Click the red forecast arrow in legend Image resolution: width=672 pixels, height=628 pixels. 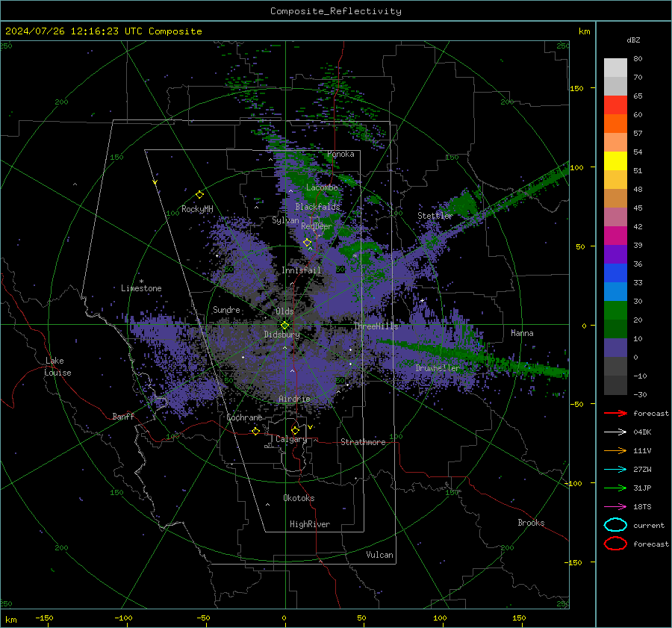[x=615, y=413]
